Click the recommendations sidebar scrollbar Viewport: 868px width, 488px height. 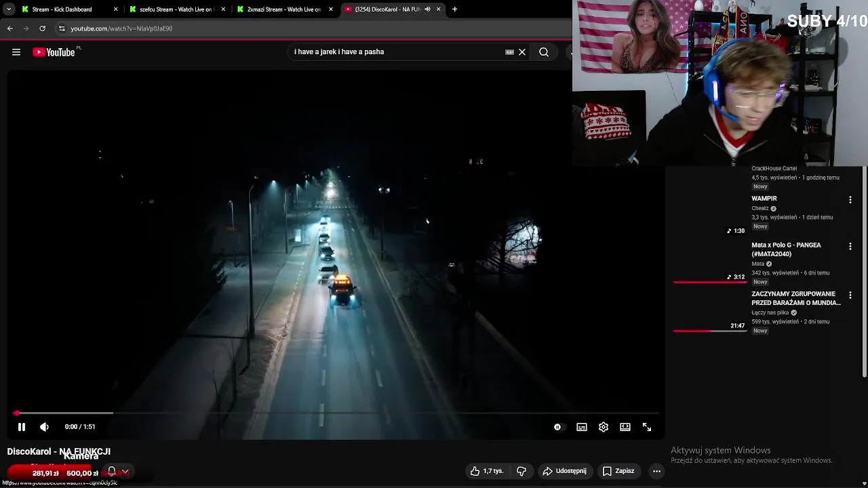coord(865,271)
